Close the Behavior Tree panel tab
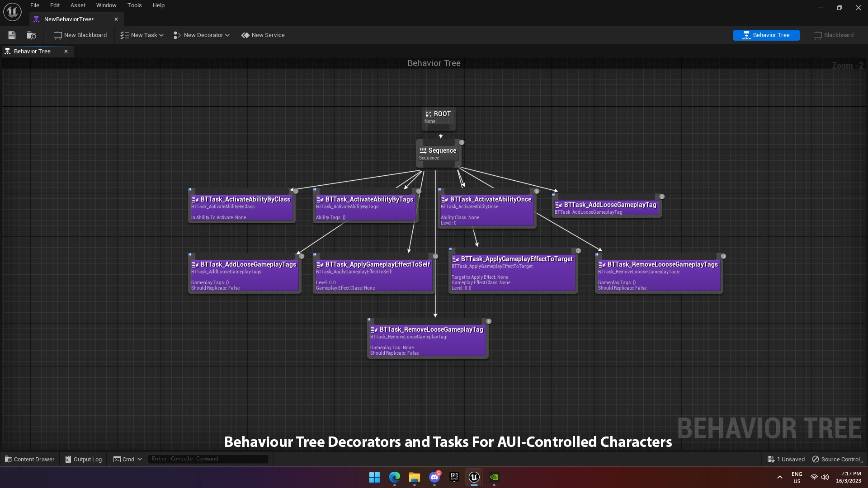 pos(66,52)
